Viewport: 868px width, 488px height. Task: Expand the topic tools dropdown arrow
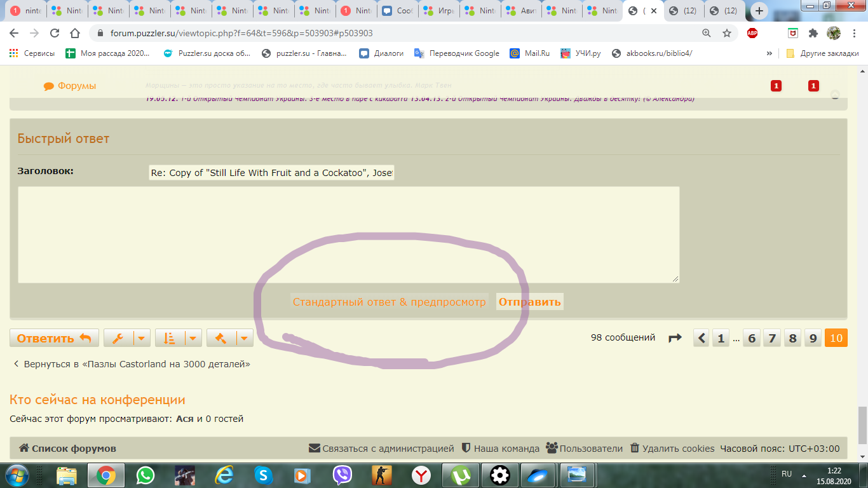[x=142, y=338]
